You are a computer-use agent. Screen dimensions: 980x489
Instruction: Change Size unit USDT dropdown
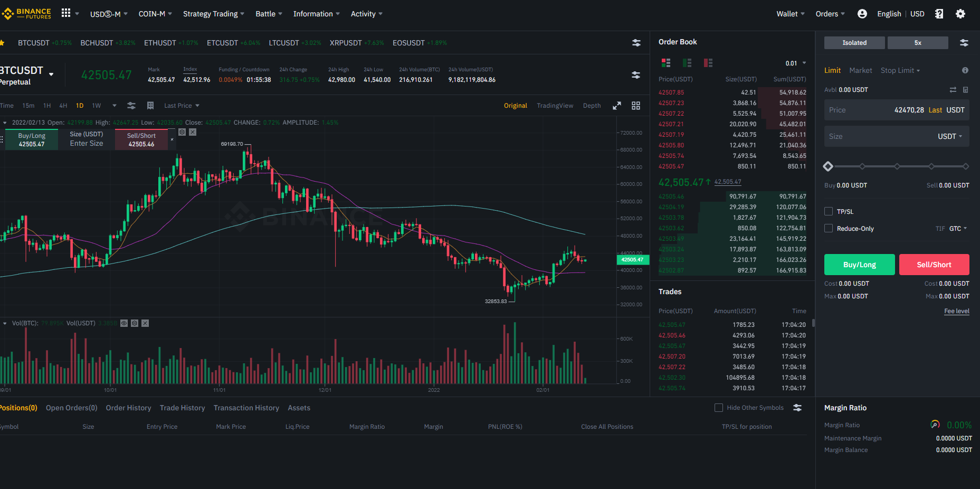[x=950, y=136]
